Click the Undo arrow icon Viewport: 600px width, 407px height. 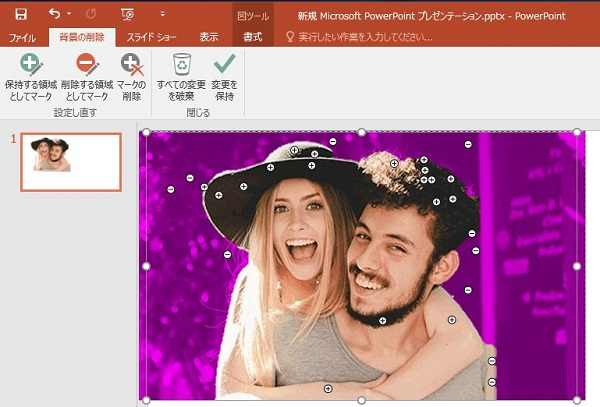54,14
